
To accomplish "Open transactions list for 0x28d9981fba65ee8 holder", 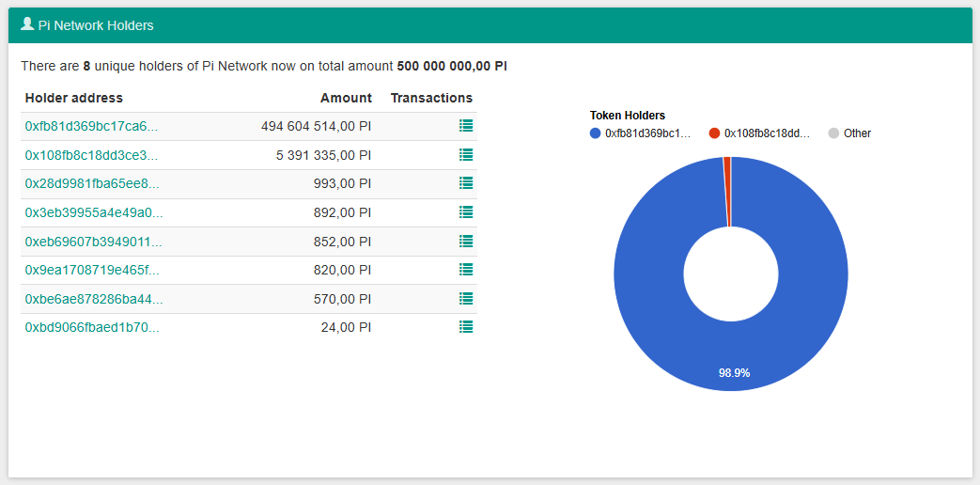I will pos(466,183).
